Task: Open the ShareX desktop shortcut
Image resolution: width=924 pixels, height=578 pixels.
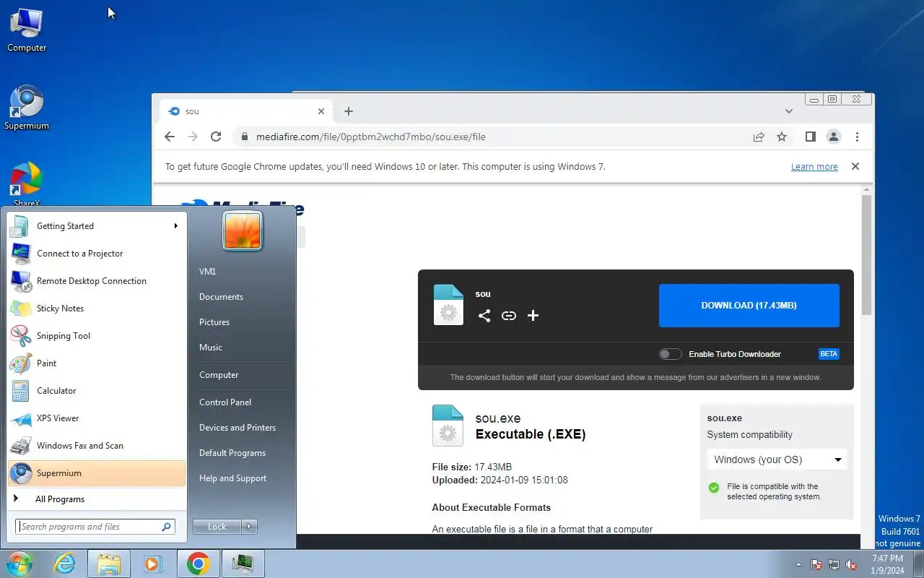Action: pyautogui.click(x=27, y=185)
